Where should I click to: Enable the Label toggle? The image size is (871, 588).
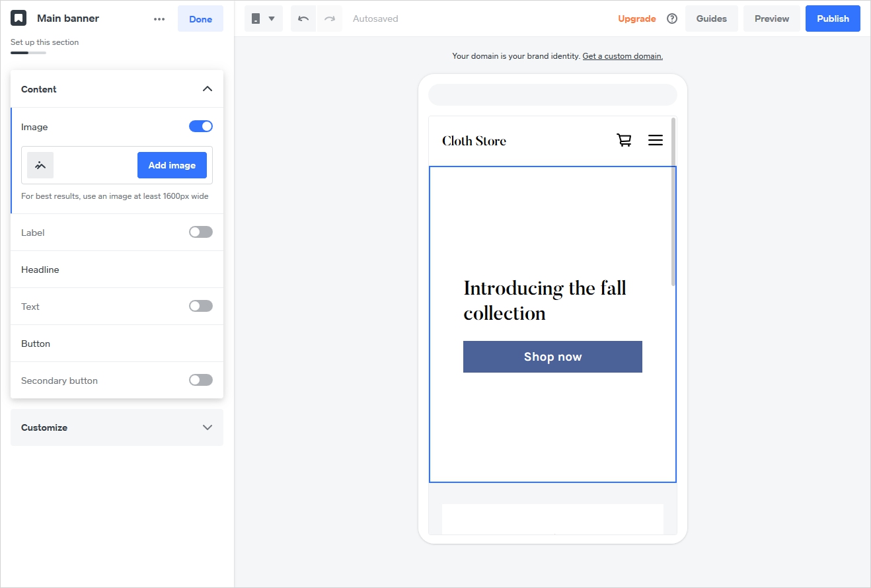tap(201, 232)
